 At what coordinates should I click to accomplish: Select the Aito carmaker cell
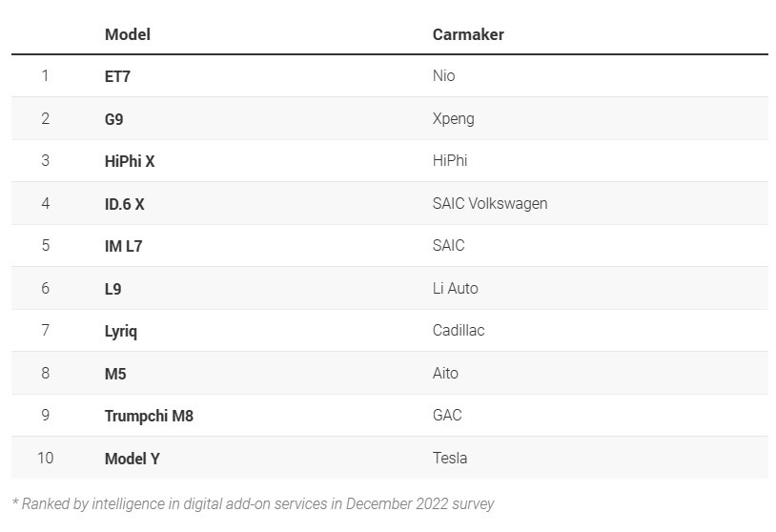[445, 374]
